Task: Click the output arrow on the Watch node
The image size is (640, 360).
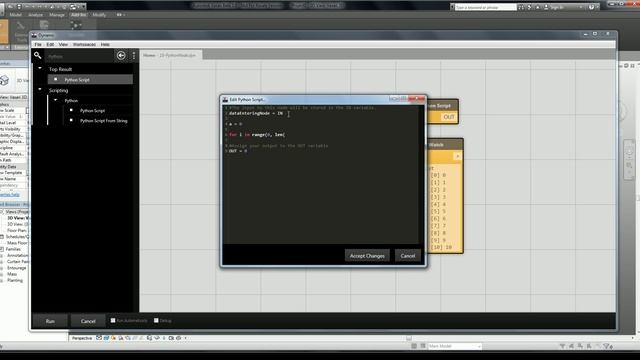Action: [x=457, y=156]
